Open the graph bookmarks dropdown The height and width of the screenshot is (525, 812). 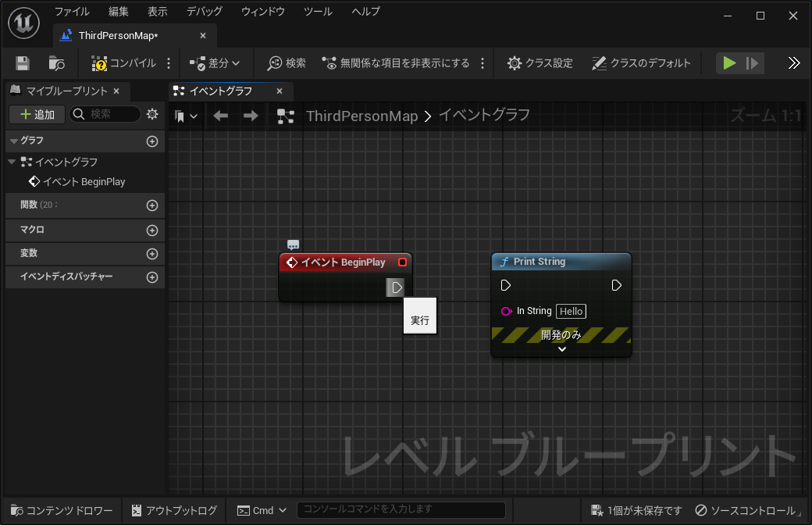click(x=185, y=116)
